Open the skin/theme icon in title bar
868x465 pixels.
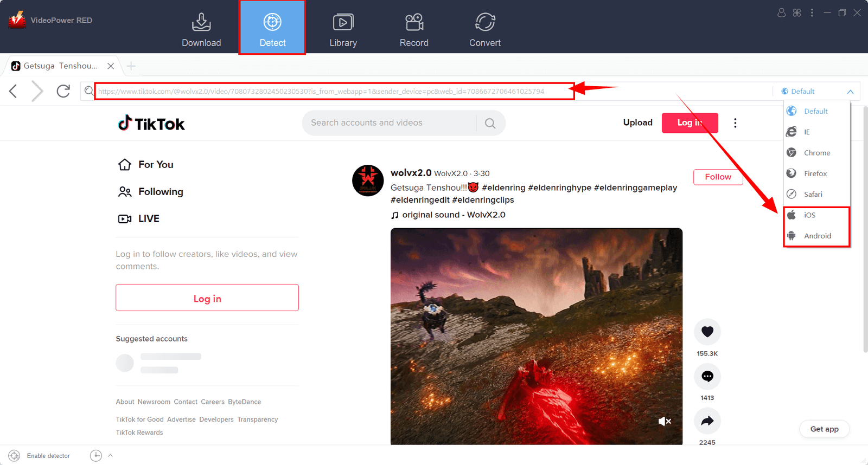pyautogui.click(x=796, y=12)
